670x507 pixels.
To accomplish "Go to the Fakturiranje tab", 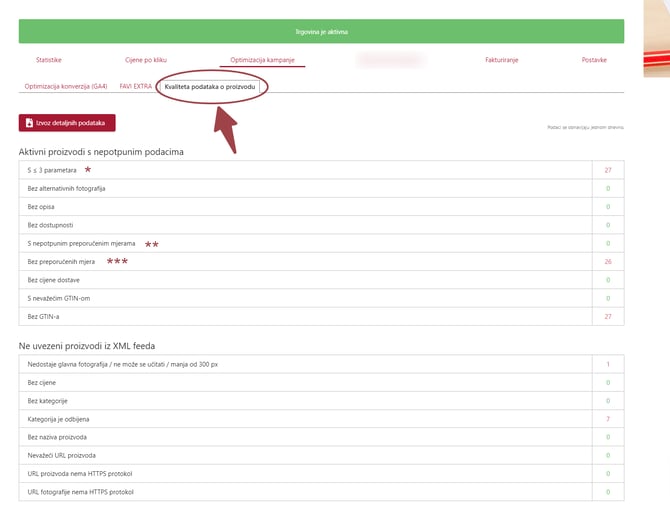I will (502, 60).
